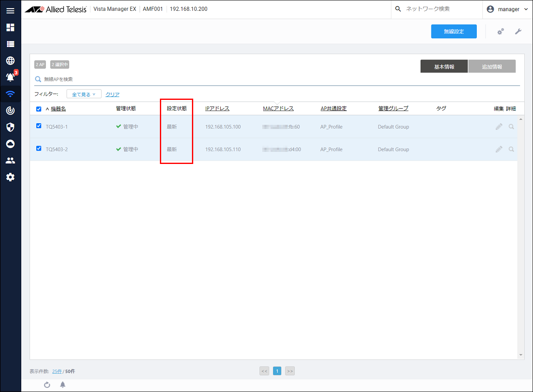Open the hamburger menu in sidebar
533x392 pixels.
click(x=10, y=11)
